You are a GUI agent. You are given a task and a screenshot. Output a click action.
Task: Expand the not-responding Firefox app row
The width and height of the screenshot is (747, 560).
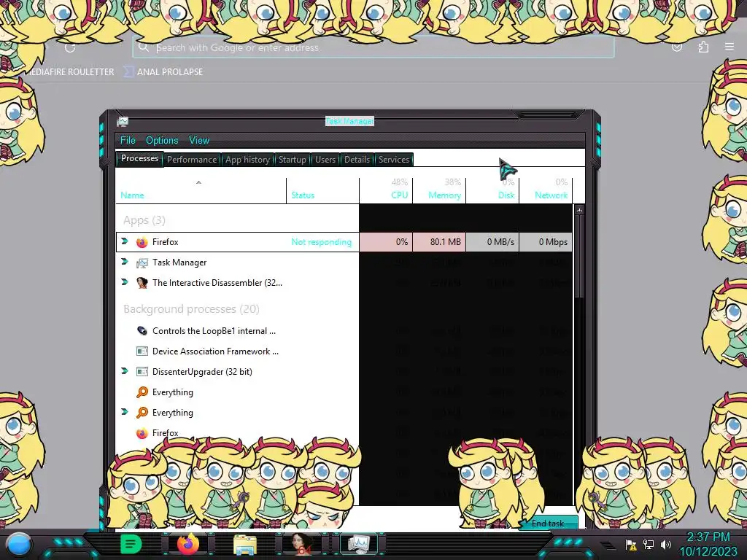pyautogui.click(x=125, y=241)
